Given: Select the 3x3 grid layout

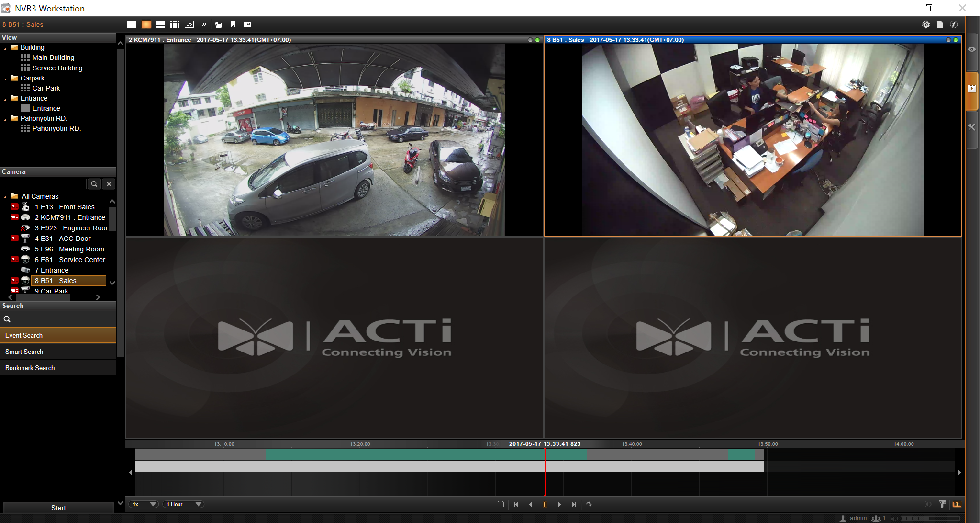Looking at the screenshot, I should tap(160, 24).
